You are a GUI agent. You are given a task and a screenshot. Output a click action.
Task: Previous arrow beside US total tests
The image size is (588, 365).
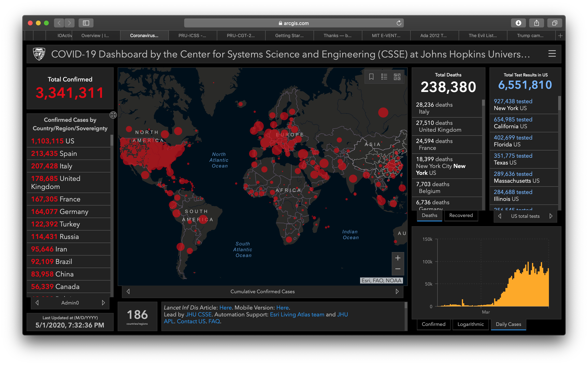[x=500, y=216]
